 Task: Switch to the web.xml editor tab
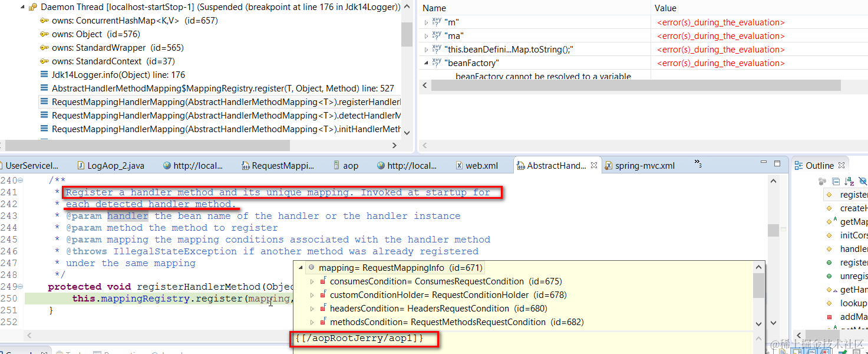(x=476, y=166)
